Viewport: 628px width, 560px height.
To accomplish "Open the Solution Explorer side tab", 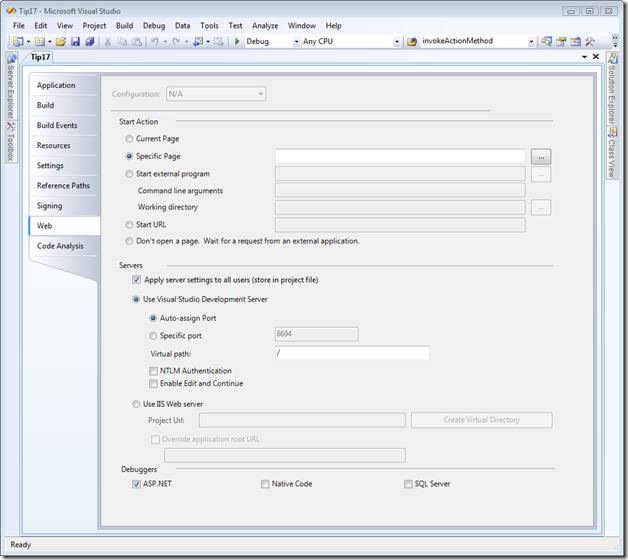I will (x=612, y=90).
